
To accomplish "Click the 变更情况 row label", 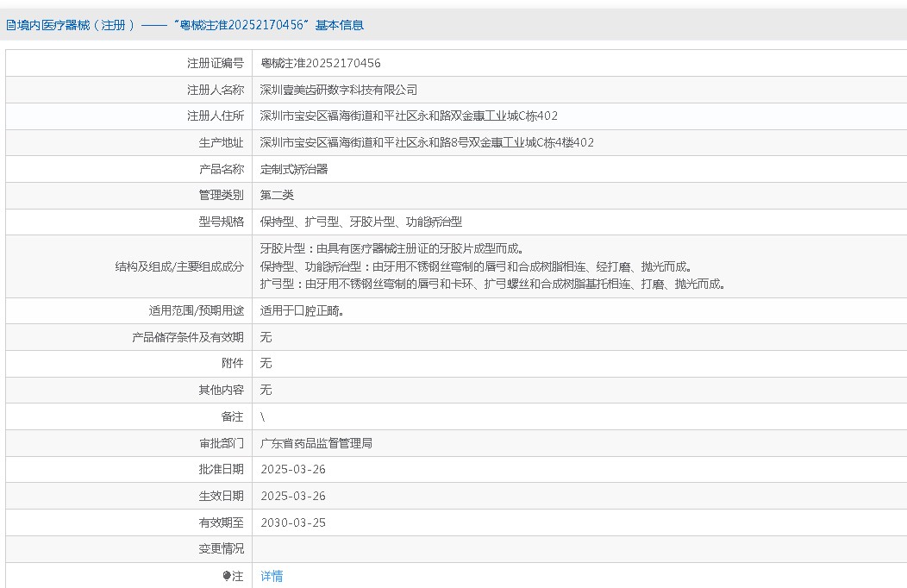I will [x=221, y=548].
